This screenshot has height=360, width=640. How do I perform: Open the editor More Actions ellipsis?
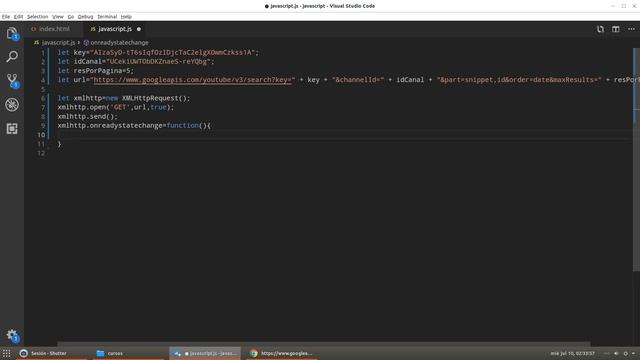[x=631, y=29]
